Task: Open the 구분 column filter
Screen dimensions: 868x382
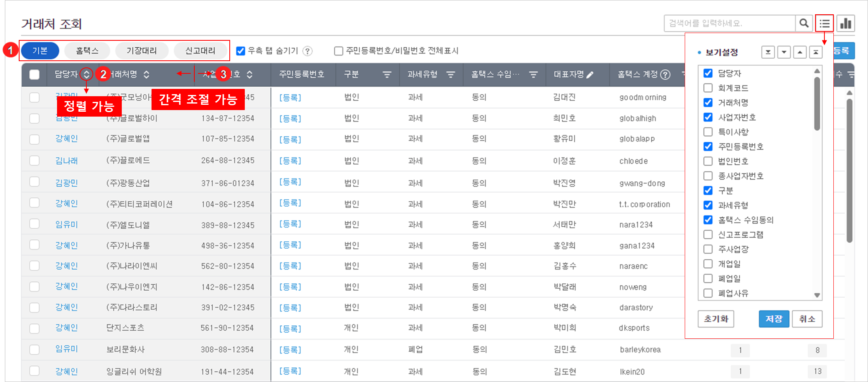Action: point(387,75)
